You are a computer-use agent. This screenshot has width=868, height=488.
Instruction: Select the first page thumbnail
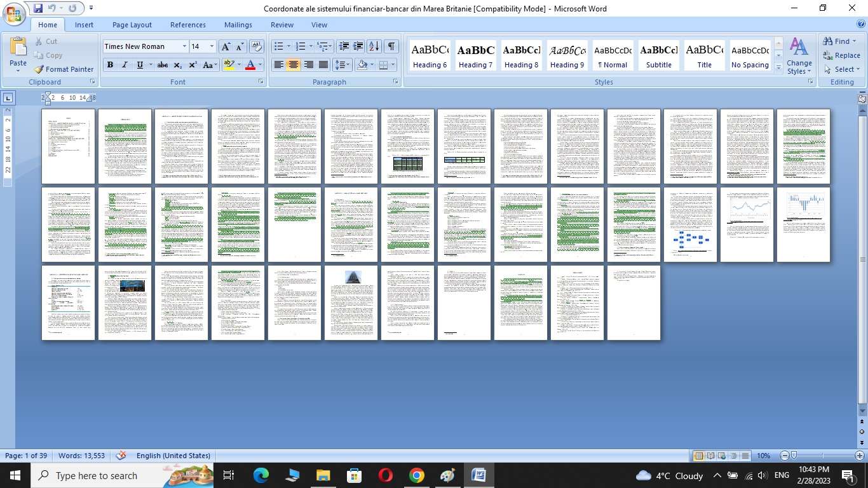tap(68, 146)
